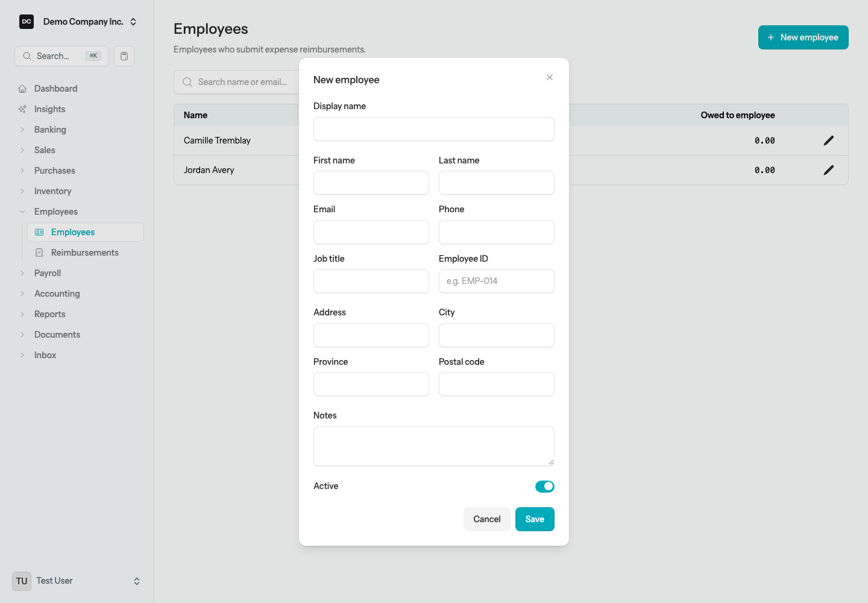Image resolution: width=868 pixels, height=603 pixels.
Task: Expand the Payroll section
Action: pos(77,273)
